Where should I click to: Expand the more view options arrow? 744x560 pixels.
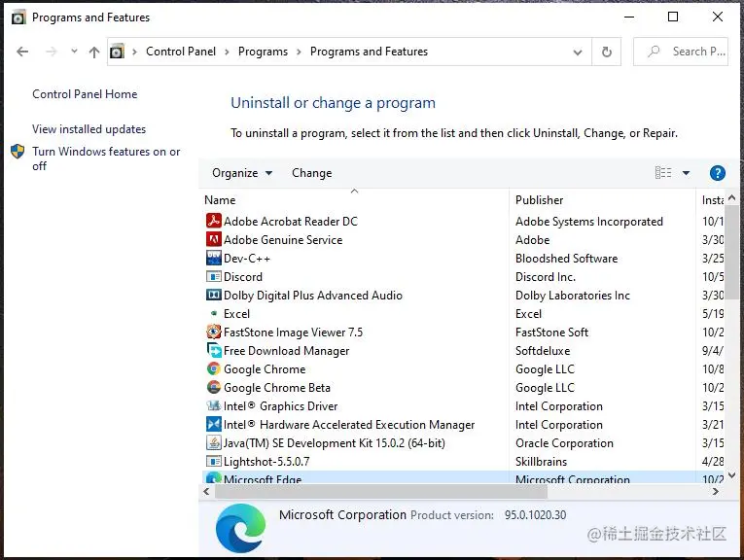point(686,173)
